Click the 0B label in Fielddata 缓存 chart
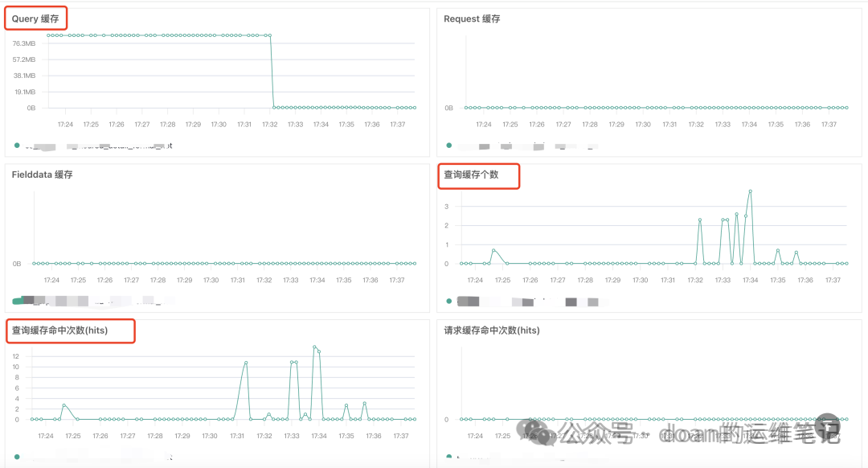This screenshot has width=868, height=468. (x=17, y=264)
